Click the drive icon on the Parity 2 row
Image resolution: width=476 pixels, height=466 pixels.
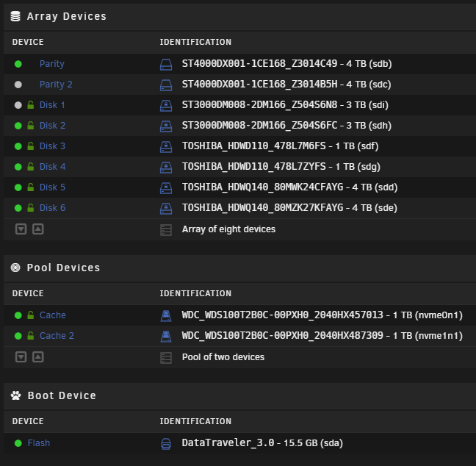166,85
